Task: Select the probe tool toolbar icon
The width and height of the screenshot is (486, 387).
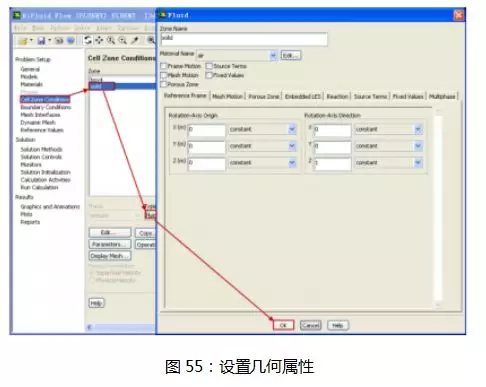Action: click(x=135, y=40)
